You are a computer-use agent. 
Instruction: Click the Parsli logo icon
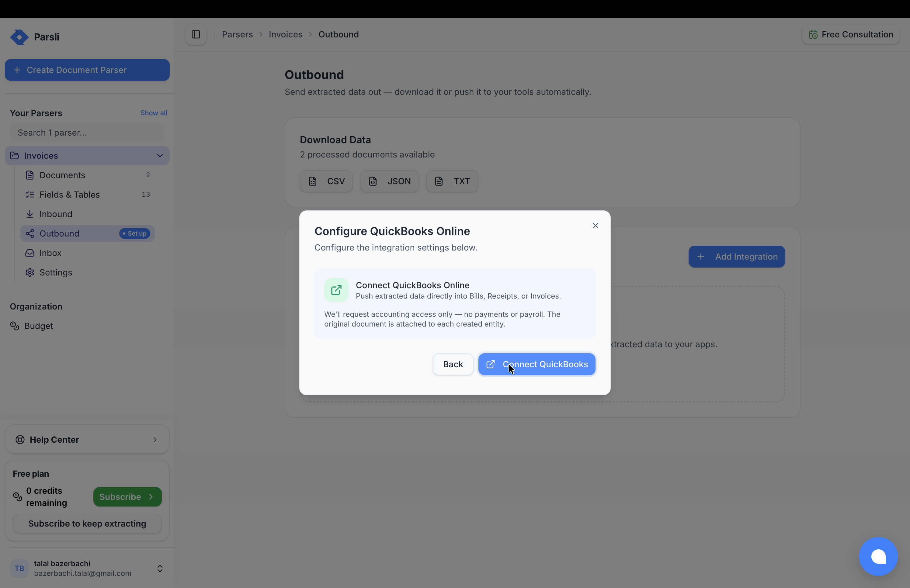19,37
